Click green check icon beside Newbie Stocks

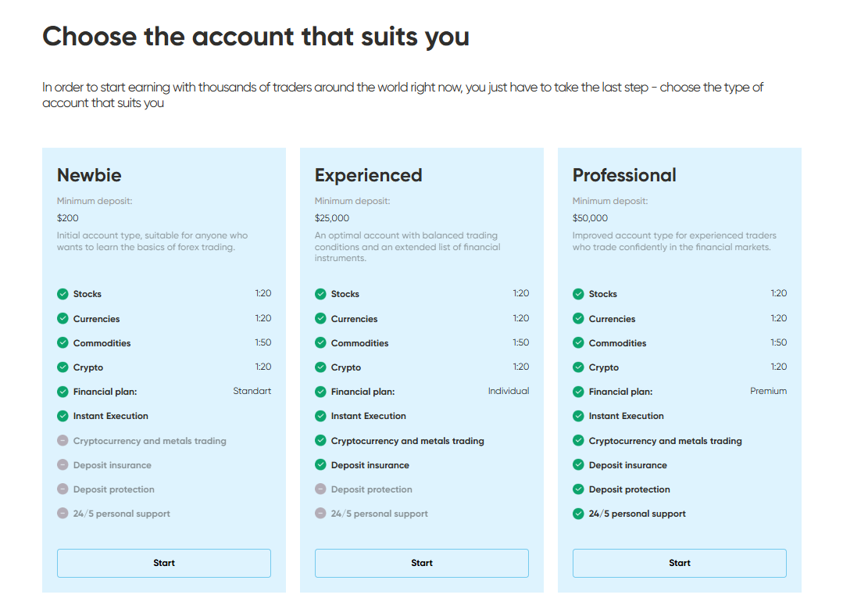pos(63,294)
